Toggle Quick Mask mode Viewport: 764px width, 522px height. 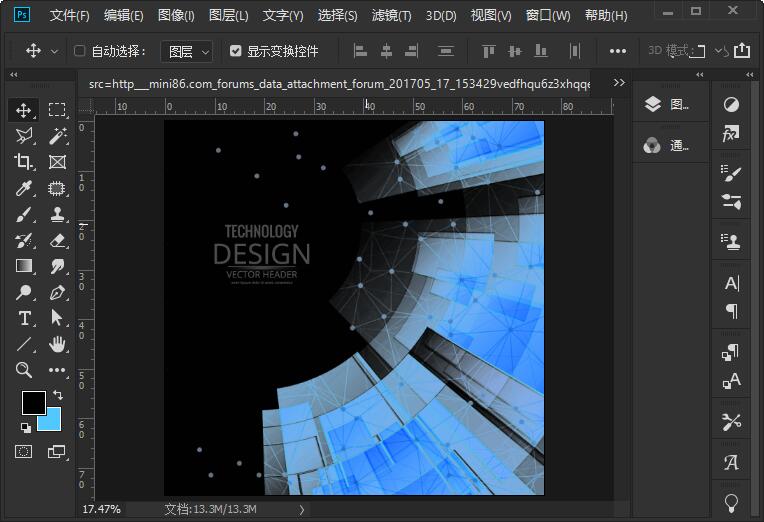click(23, 451)
